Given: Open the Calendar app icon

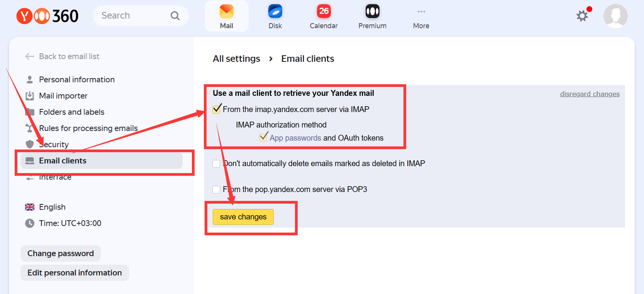Looking at the screenshot, I should pyautogui.click(x=324, y=12).
